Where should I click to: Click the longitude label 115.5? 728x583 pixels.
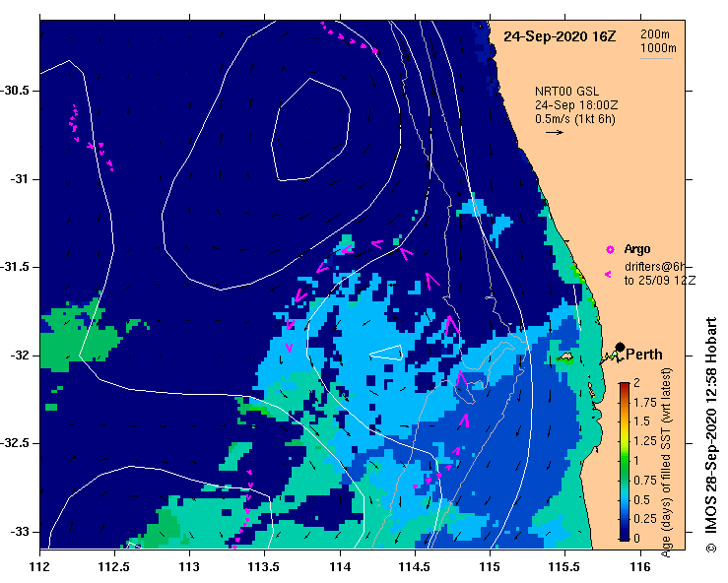(x=565, y=567)
